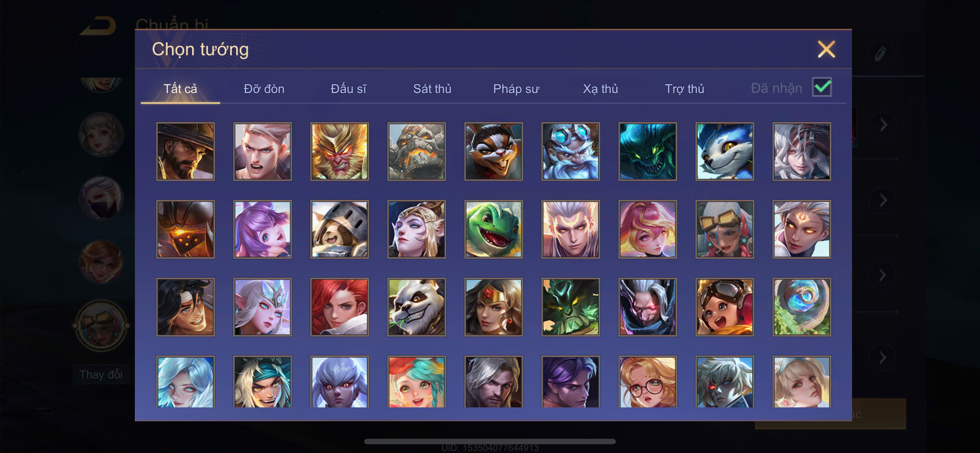Pick the red-haired female hero portrait
Screen dimensions: 980x453
click(339, 307)
